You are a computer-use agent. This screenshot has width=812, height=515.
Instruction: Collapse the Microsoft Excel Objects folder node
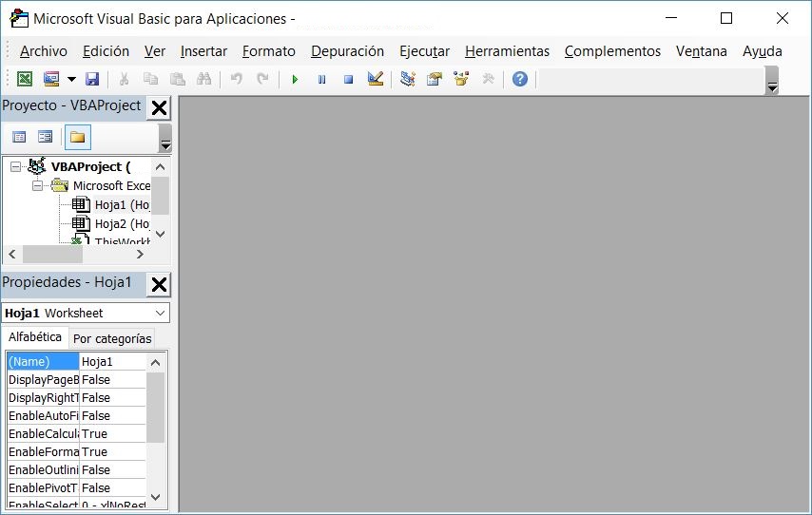[37, 186]
